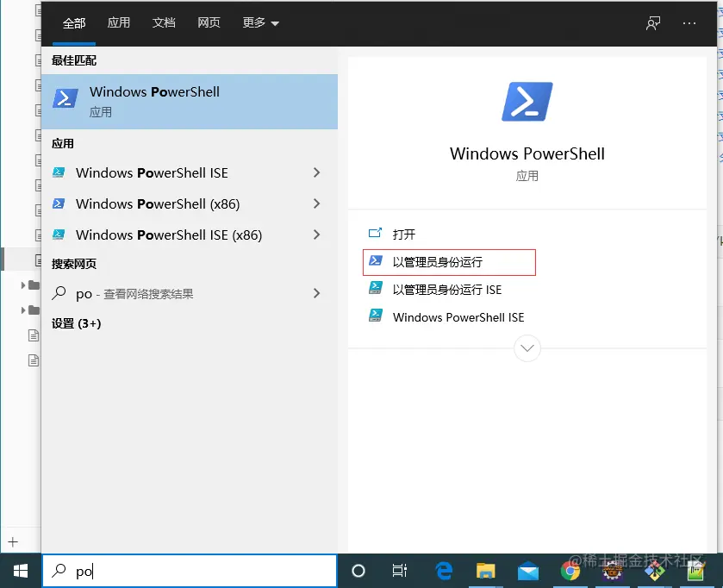This screenshot has width=723, height=588.
Task: Click the feedback person icon at the top
Action: (x=652, y=23)
